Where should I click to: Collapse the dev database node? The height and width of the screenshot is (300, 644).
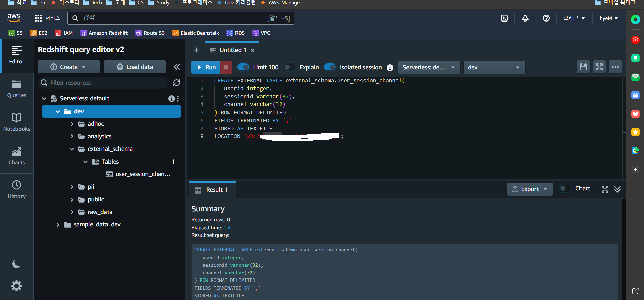[x=58, y=111]
